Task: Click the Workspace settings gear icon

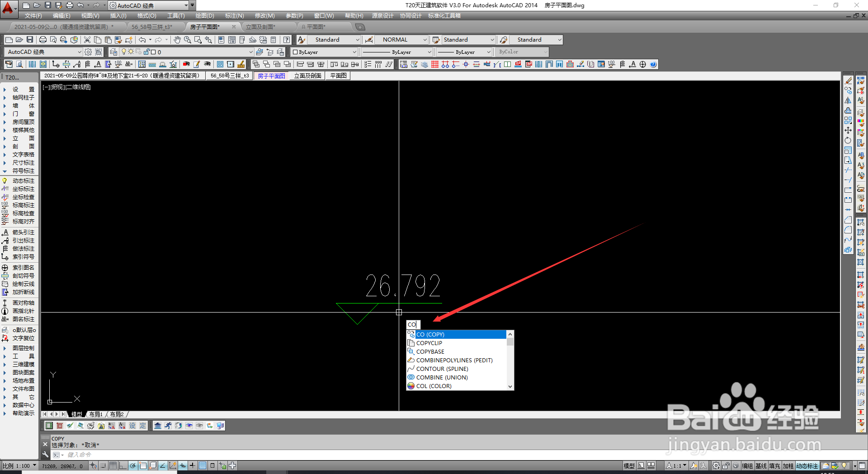Action: click(88, 52)
